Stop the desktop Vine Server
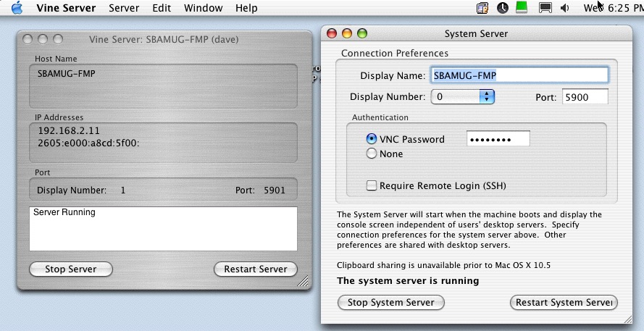Viewport: 644px width, 331px height. click(71, 269)
